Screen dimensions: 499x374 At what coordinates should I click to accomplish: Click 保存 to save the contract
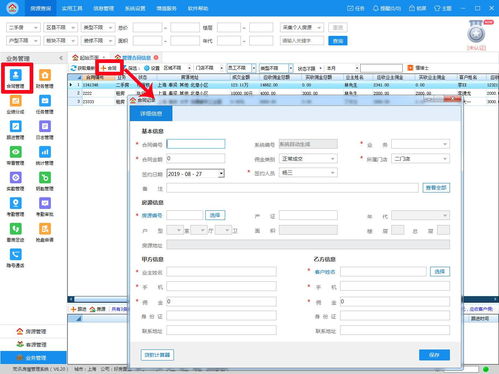[x=434, y=355]
